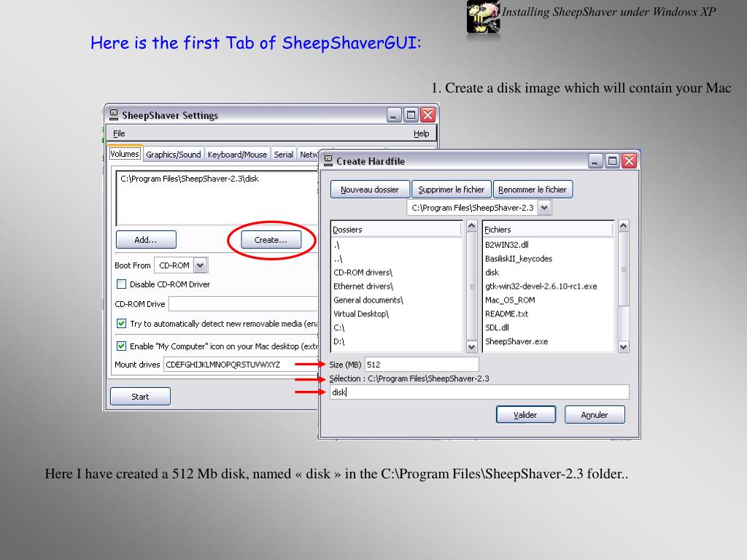Viewport: 747px width, 560px height.
Task: Select the B2WIN32.dll file
Action: coord(507,245)
